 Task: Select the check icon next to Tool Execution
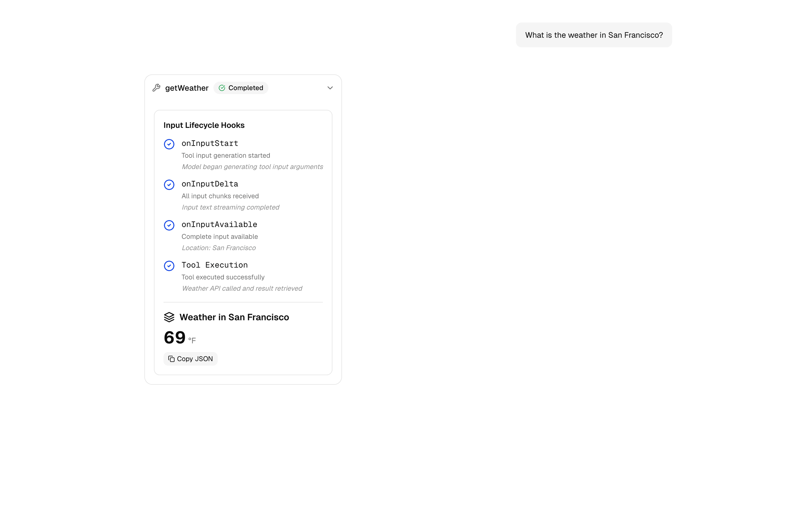point(169,266)
